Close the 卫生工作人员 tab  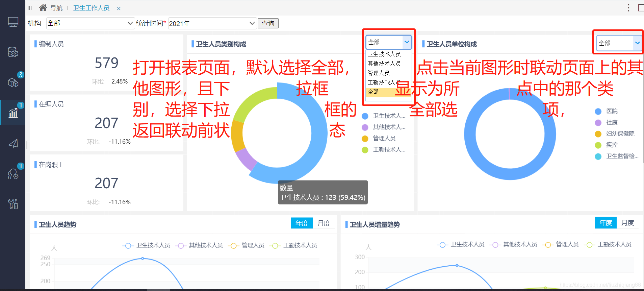coord(119,8)
